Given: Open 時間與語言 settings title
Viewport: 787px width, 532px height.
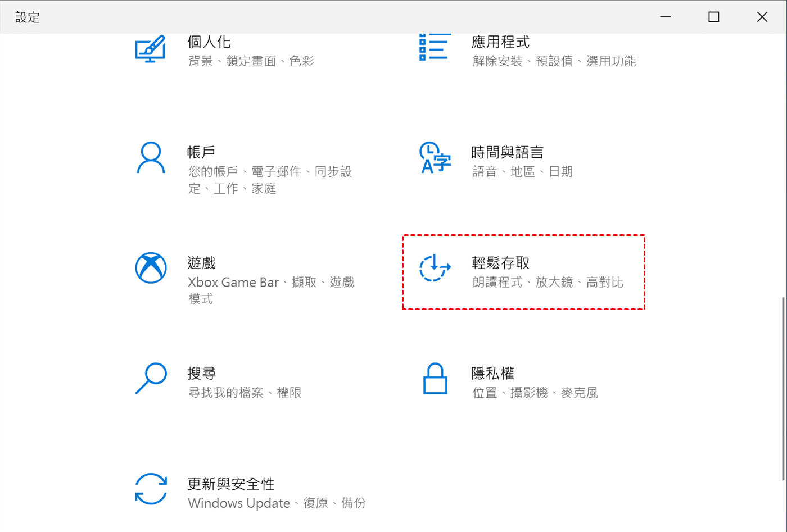Looking at the screenshot, I should tap(508, 152).
